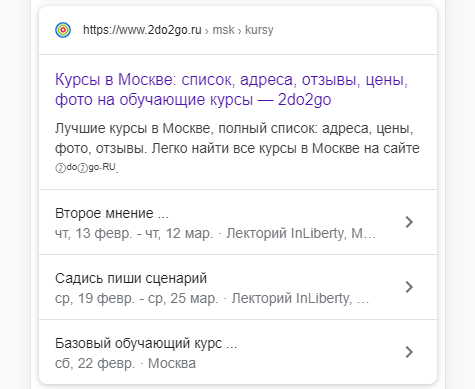Click title line 'фото на обучающие курсы — 2do2go'
The height and width of the screenshot is (389, 475).
pyautogui.click(x=193, y=100)
